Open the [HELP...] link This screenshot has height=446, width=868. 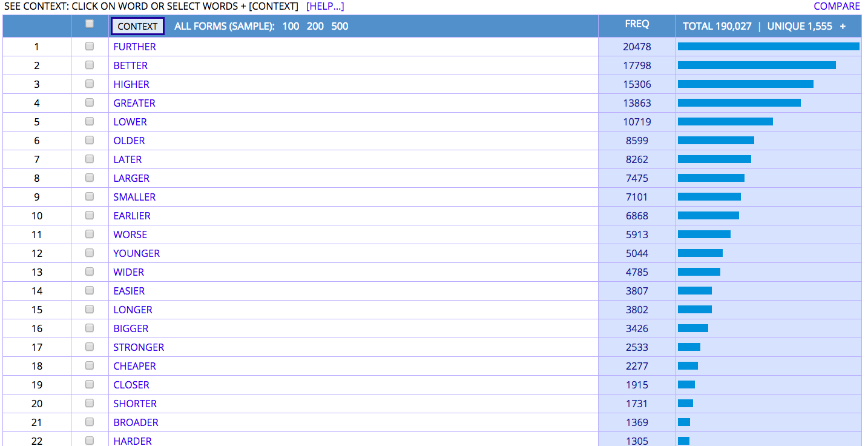(x=325, y=6)
